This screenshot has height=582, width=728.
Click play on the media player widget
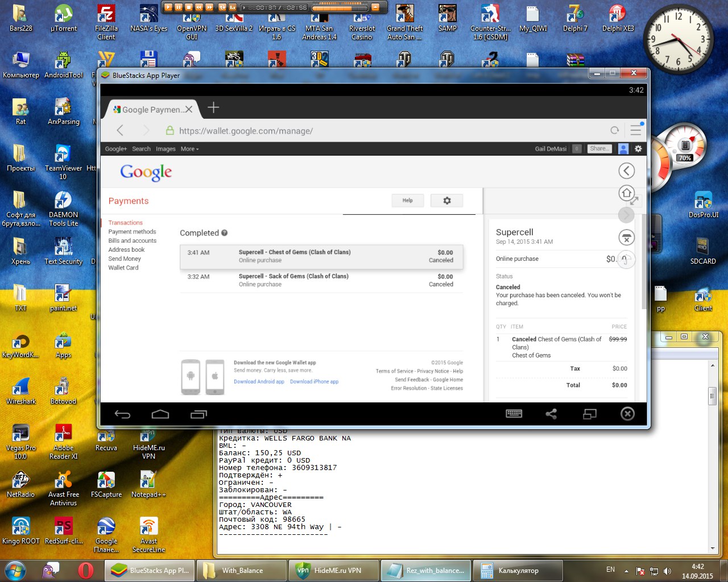168,7
